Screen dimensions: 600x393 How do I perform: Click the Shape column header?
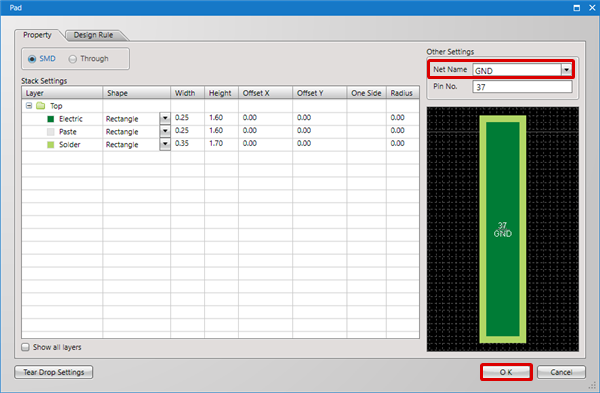[x=137, y=93]
